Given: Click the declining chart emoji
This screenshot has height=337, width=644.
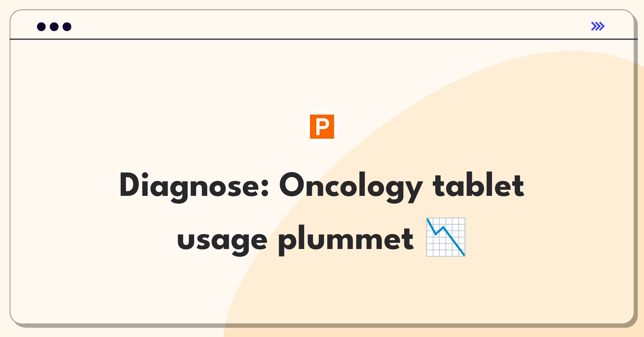Looking at the screenshot, I should [446, 237].
